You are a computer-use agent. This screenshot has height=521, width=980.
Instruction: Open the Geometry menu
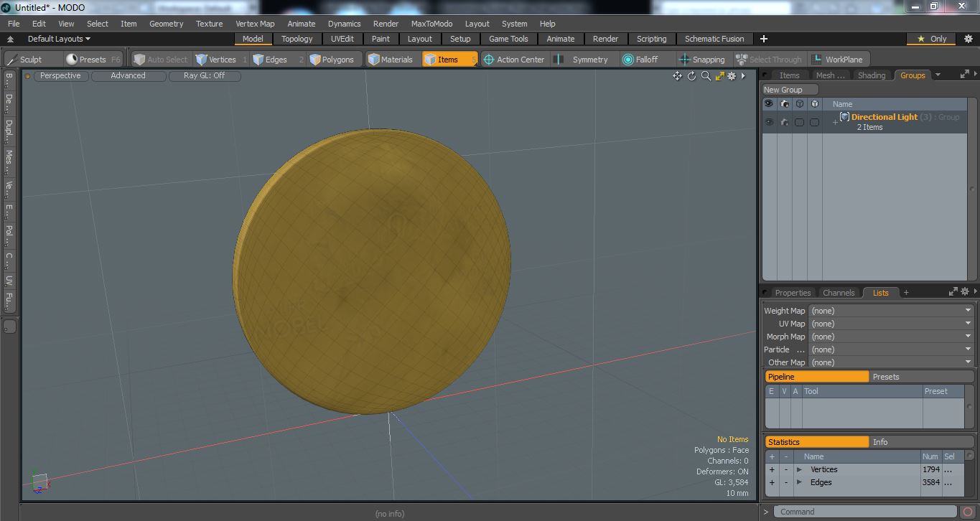[x=166, y=24]
